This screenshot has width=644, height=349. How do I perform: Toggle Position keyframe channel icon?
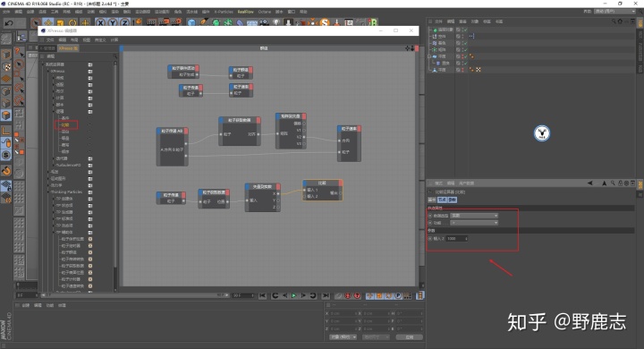(370, 296)
